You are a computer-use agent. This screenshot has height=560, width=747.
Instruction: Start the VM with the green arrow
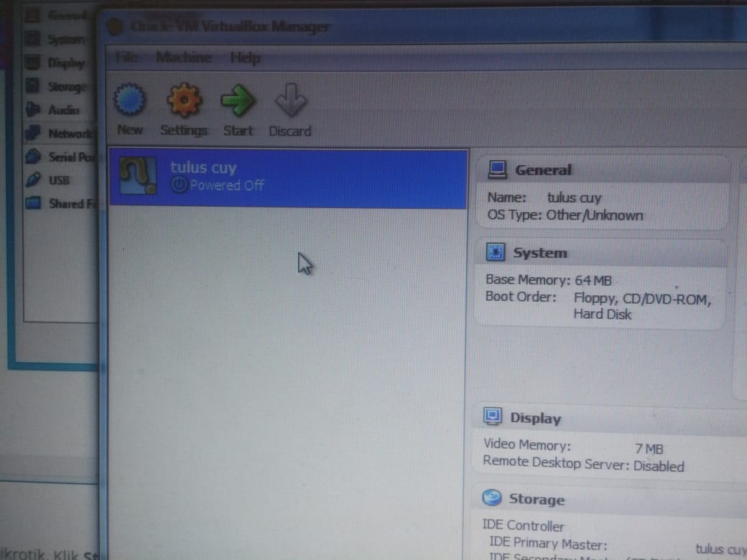(x=238, y=101)
